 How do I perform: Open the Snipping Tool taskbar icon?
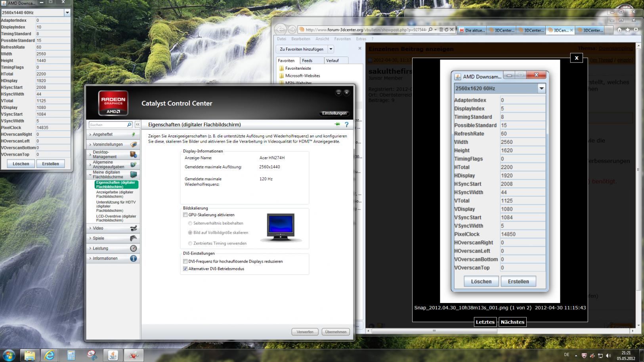coord(92,355)
